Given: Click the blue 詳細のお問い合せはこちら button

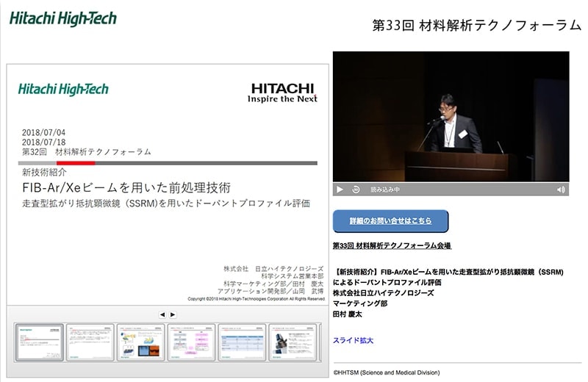Looking at the screenshot, I should [390, 221].
